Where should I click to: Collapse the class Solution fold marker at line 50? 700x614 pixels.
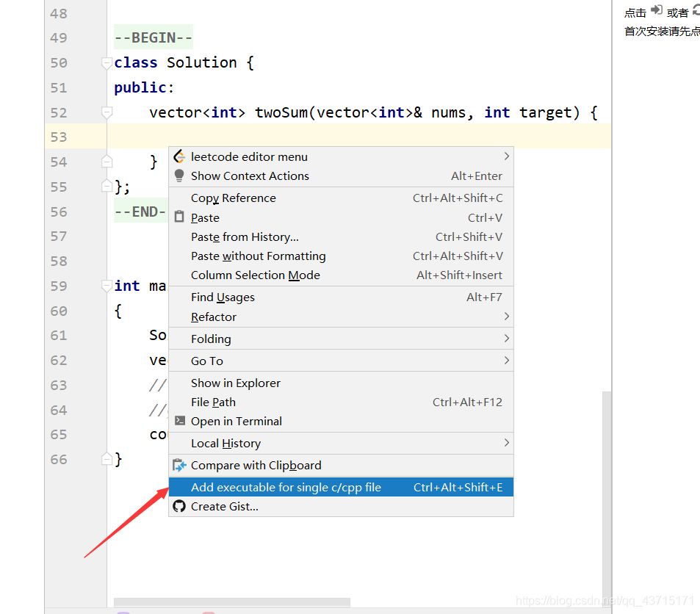107,63
